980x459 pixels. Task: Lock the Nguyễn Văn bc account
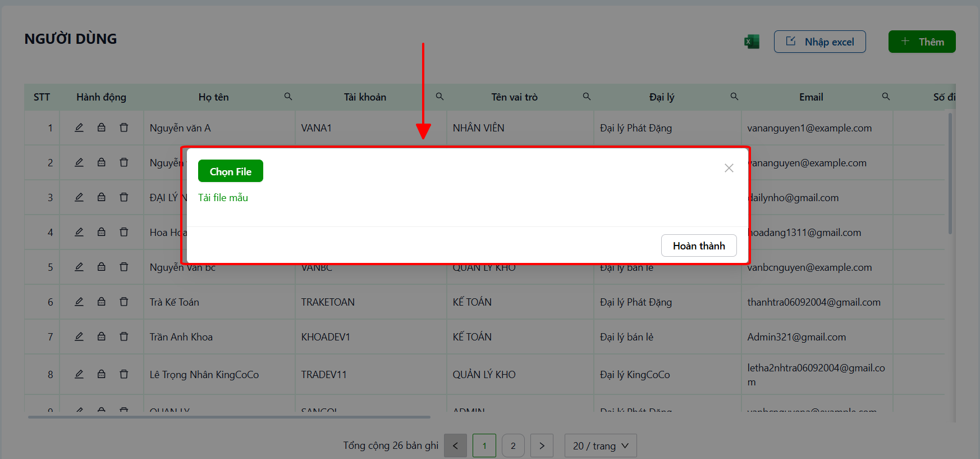pyautogui.click(x=102, y=267)
